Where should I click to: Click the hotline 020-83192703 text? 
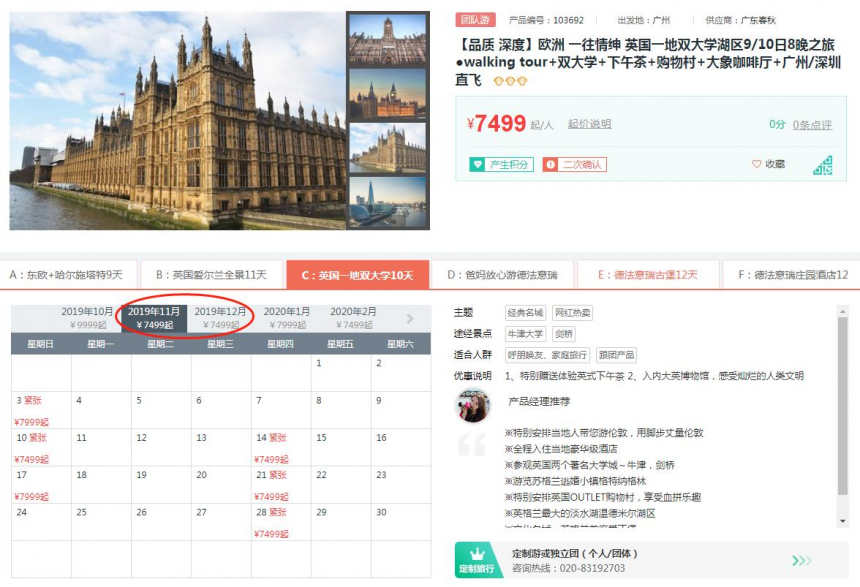tap(568, 568)
